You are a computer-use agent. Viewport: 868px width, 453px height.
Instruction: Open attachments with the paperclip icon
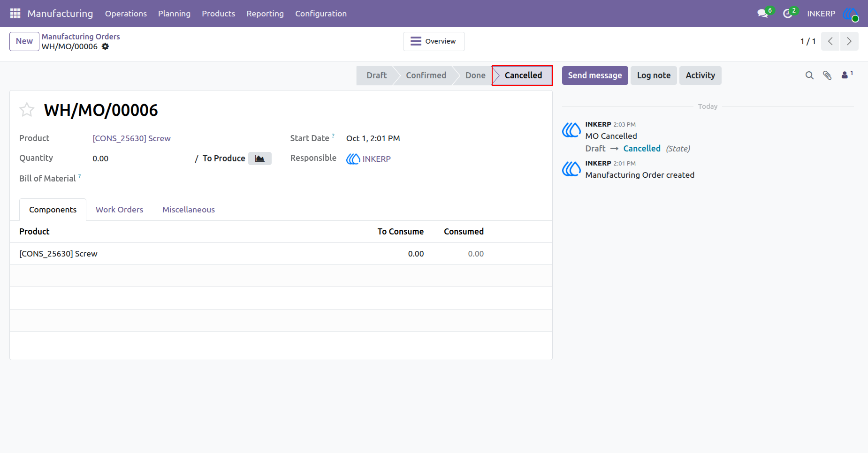pos(827,75)
